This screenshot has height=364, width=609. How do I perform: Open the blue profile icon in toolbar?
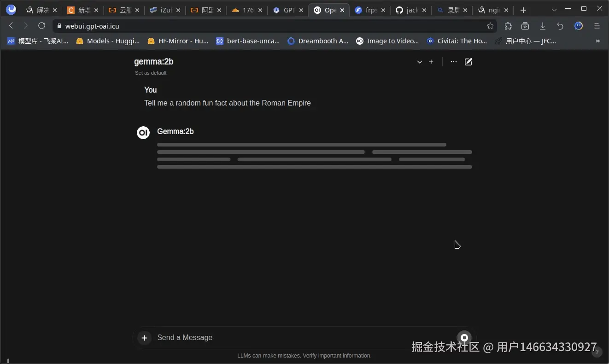579,26
